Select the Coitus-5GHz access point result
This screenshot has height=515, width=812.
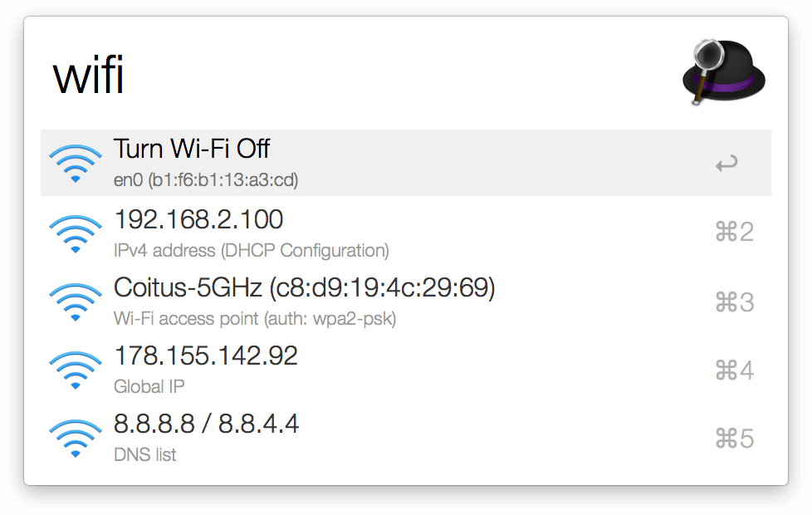click(x=304, y=288)
